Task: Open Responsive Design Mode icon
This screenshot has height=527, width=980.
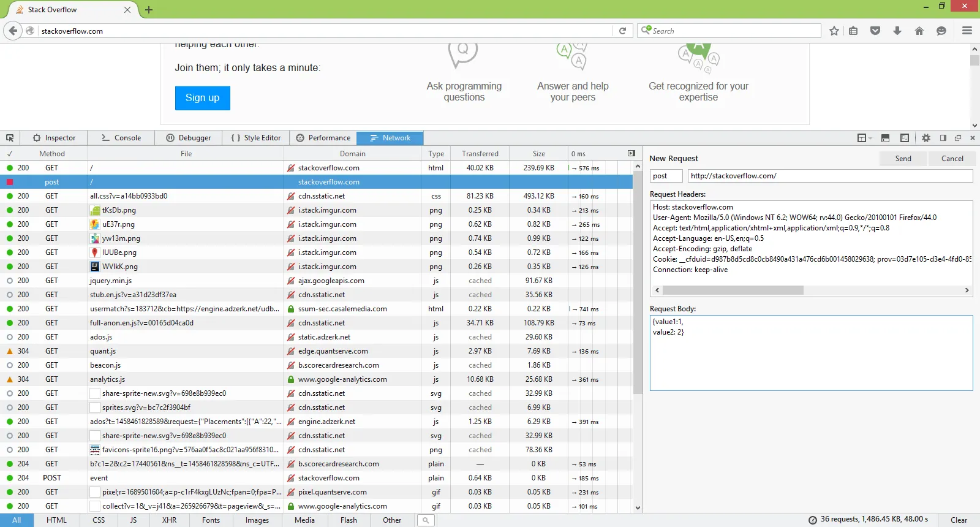Action: (x=905, y=138)
